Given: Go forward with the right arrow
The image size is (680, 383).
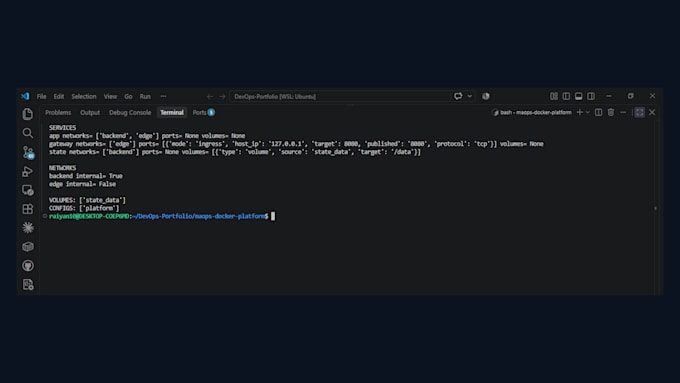Looking at the screenshot, I should (222, 96).
